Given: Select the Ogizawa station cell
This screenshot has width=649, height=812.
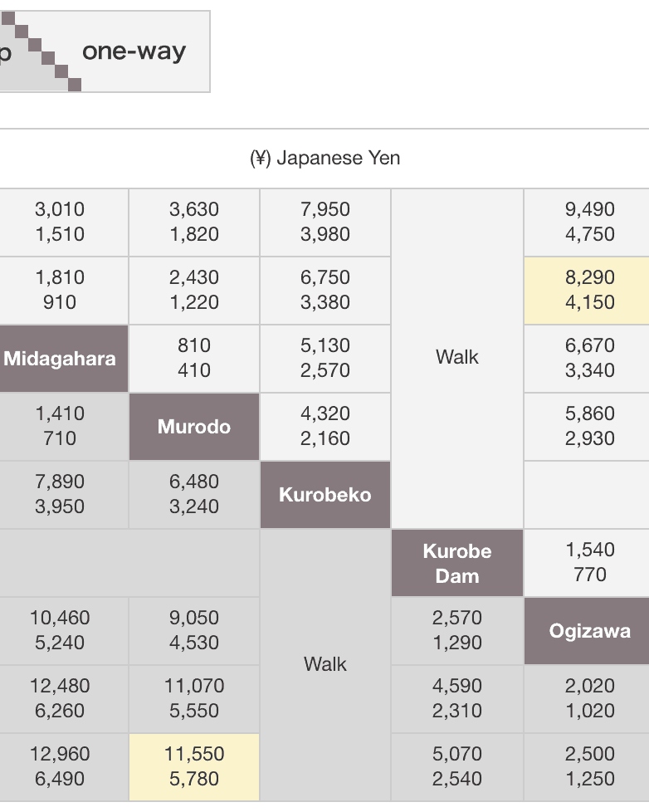Looking at the screenshot, I should click(x=589, y=631).
